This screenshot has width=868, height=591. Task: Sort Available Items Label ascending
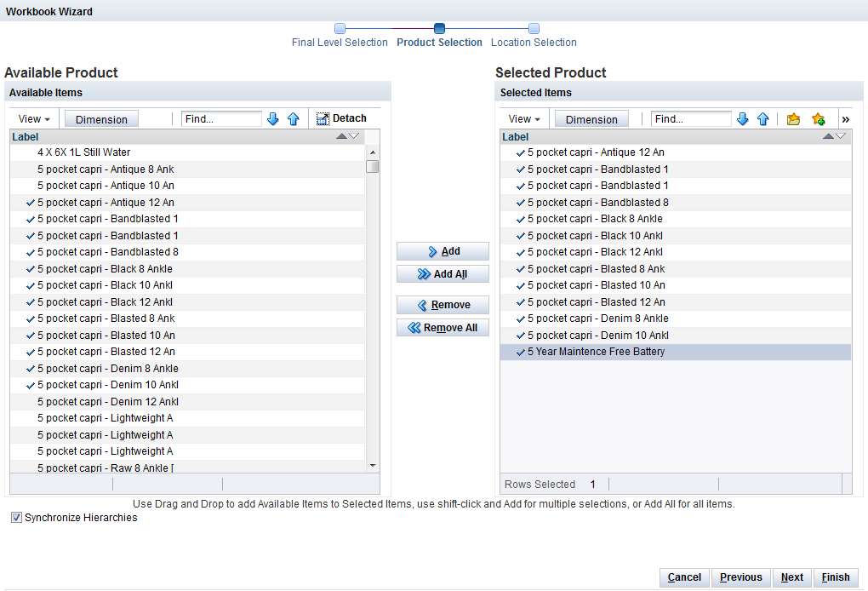point(341,136)
